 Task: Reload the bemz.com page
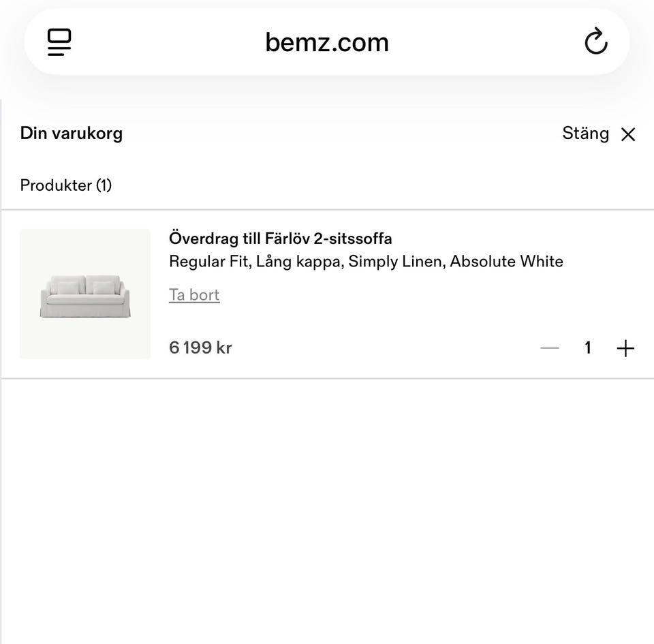pos(596,42)
